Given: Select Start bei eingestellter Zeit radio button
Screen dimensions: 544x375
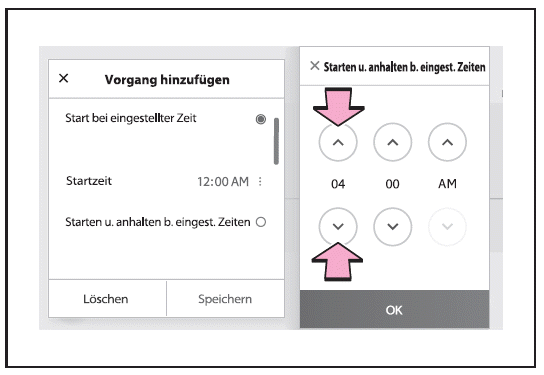Looking at the screenshot, I should tap(261, 119).
